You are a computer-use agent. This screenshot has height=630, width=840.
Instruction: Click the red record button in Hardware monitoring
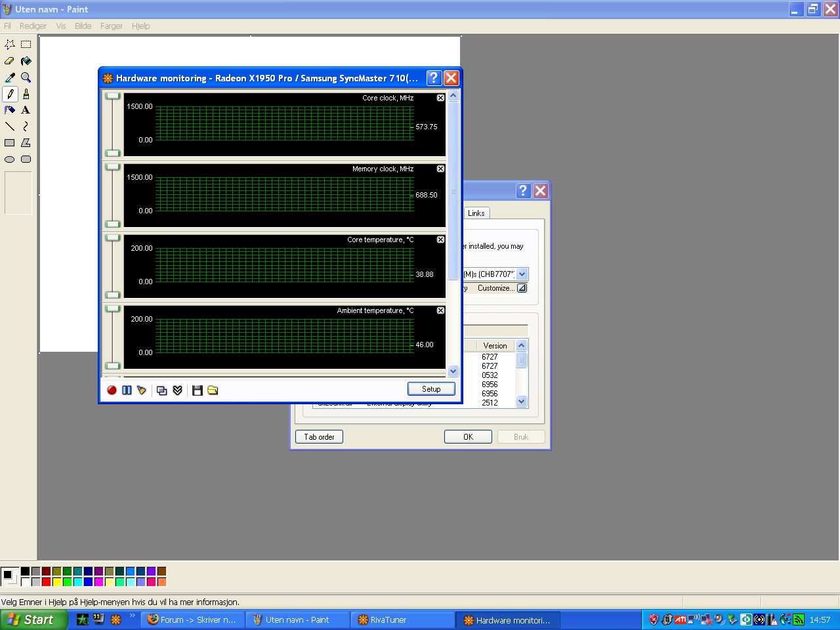(112, 390)
